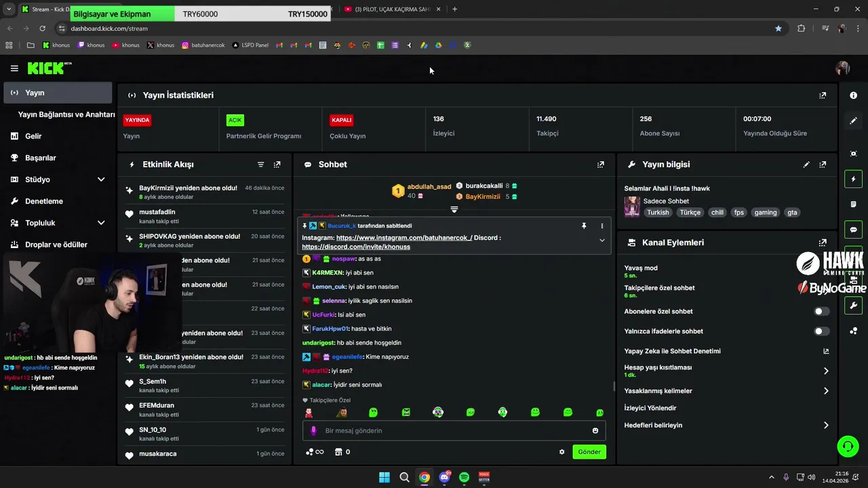
Task: Open Yasaklanmış kelimeler options arrow
Action: pyautogui.click(x=826, y=391)
